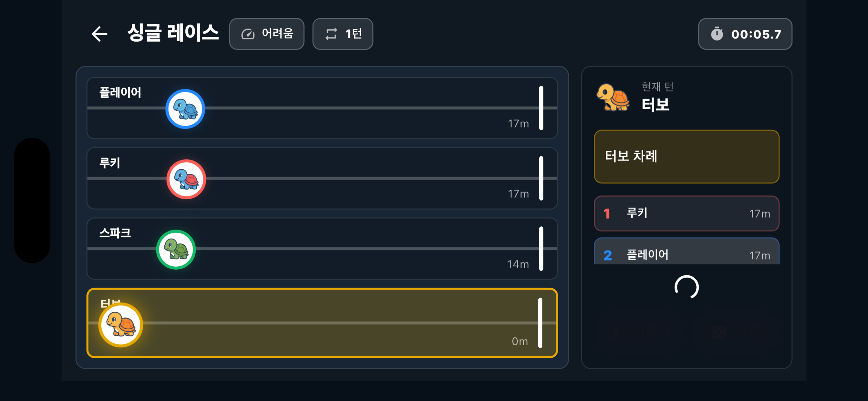Click the stopwatch icon in timer
The image size is (868, 401).
[x=717, y=34]
